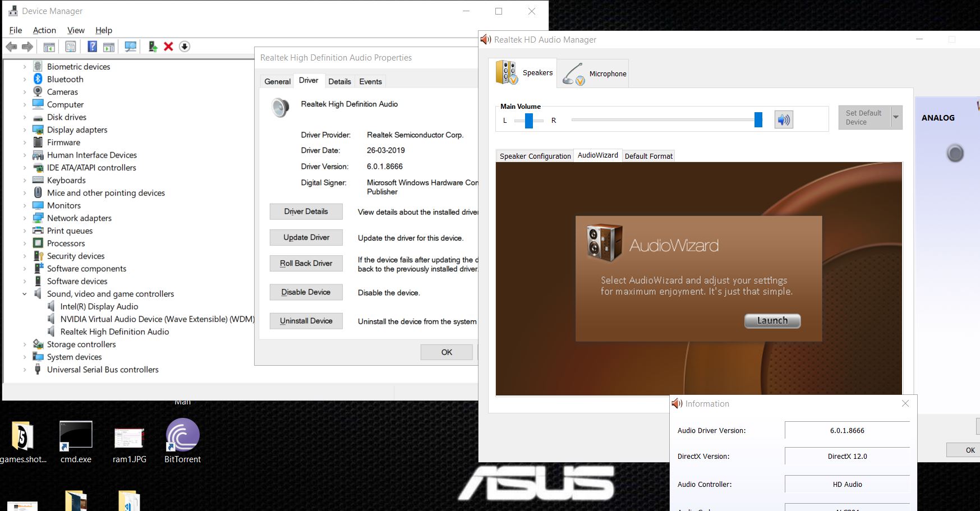Scan for hardware changes monitor icon
Image resolution: width=980 pixels, height=511 pixels.
(131, 47)
